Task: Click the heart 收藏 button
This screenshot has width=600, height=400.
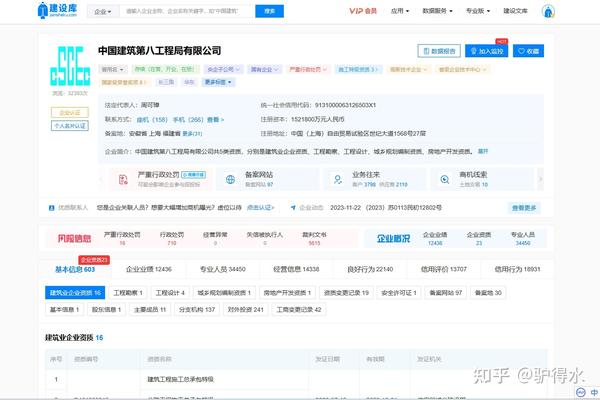Action: point(528,51)
